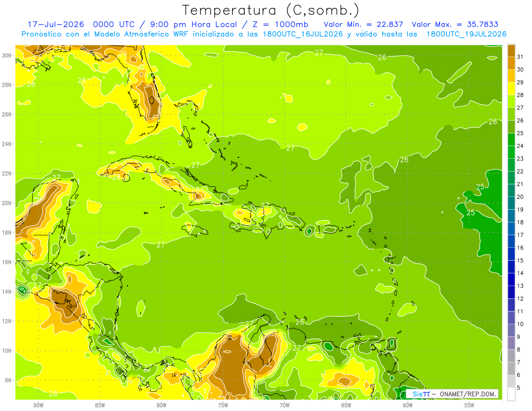The width and height of the screenshot is (532, 411).
Task: Select the purple legend swatch between 9 and 10
Action: [511, 330]
